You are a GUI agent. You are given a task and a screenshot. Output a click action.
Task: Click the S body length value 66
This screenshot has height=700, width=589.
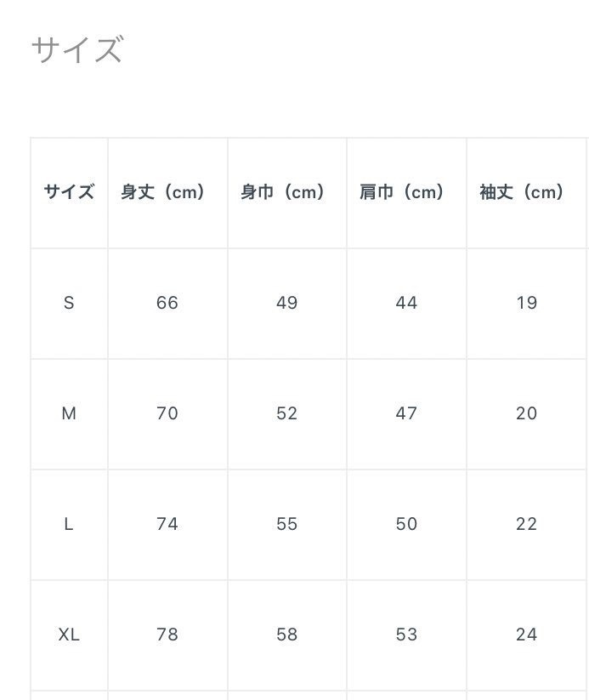pos(167,303)
